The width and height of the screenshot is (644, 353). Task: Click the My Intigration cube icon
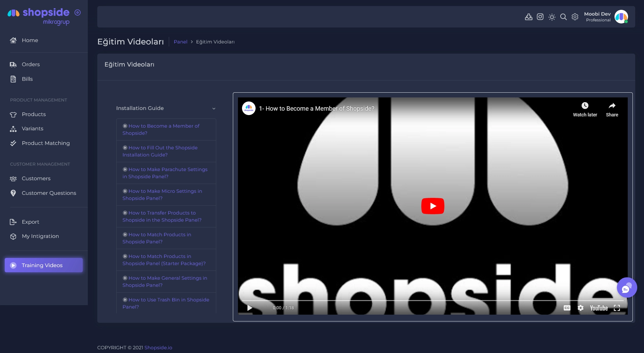point(13,237)
